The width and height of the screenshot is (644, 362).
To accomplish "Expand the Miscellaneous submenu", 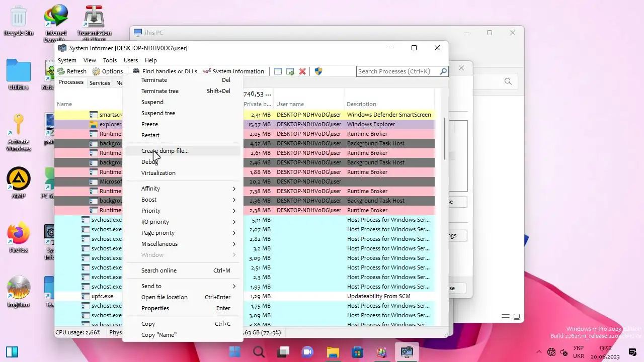I will pos(183,244).
